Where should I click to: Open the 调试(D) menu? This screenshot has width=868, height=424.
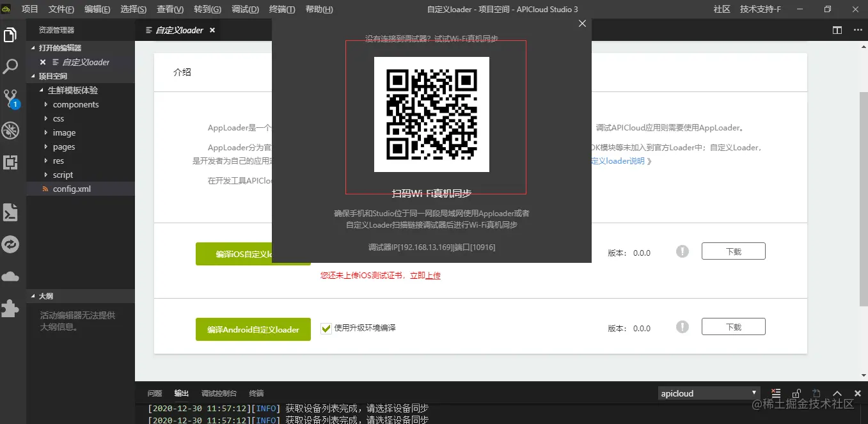tap(245, 9)
